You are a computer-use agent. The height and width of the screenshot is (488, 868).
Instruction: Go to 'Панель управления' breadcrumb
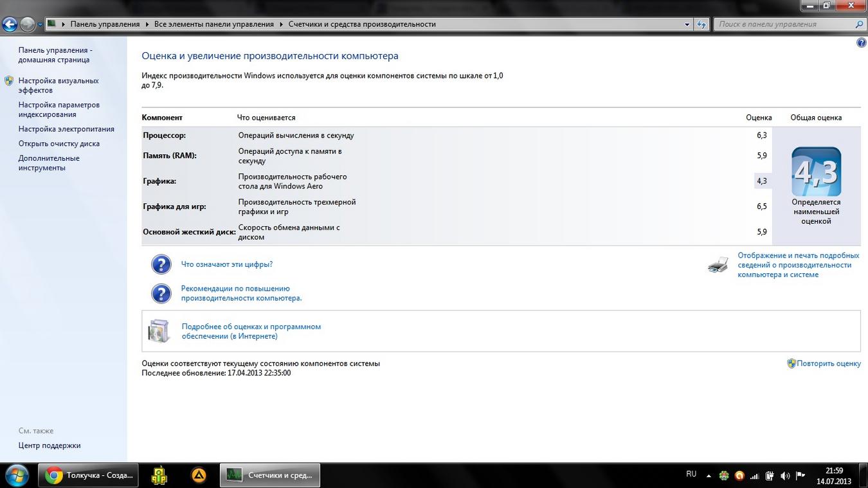coord(105,24)
